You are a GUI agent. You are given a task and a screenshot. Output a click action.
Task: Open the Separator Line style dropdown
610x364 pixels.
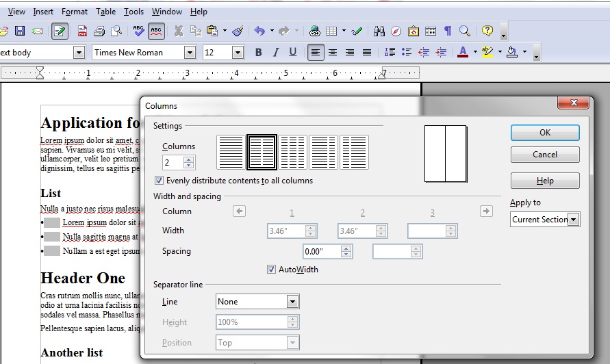[292, 302]
